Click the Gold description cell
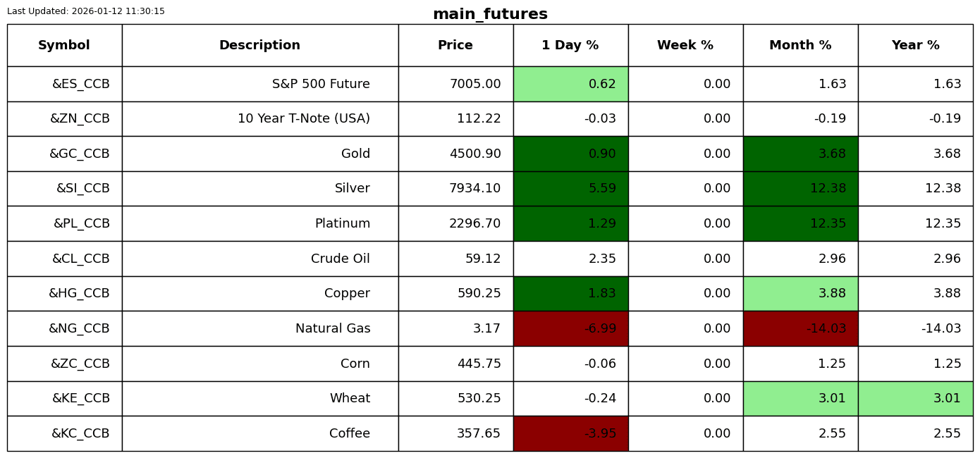Viewport: 980px width, 458px height. click(259, 154)
